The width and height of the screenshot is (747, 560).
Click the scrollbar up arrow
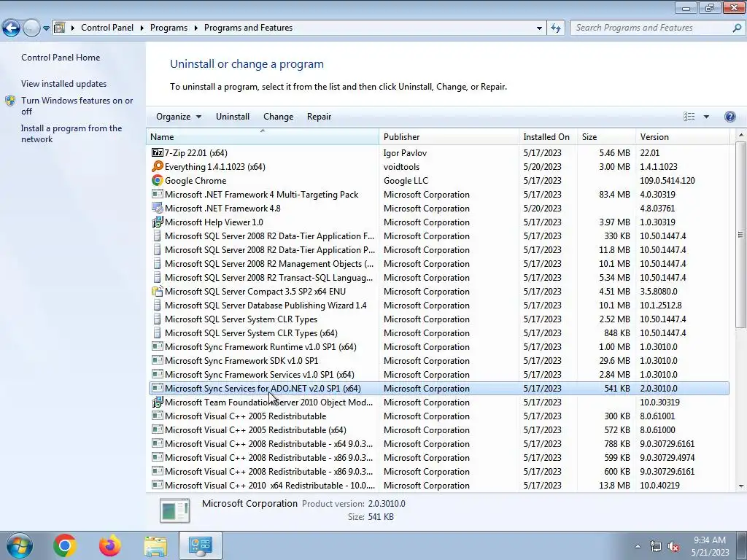pos(740,136)
